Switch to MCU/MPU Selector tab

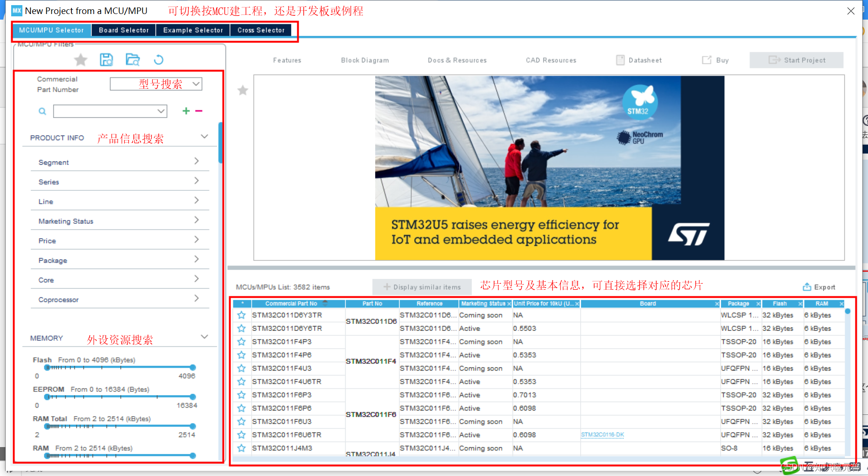[51, 30]
